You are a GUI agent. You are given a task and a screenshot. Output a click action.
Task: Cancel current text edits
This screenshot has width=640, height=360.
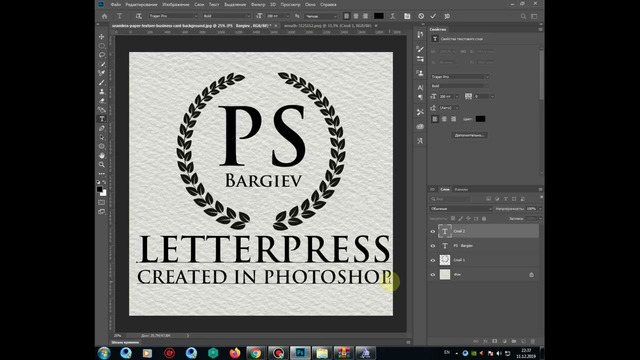[421, 16]
